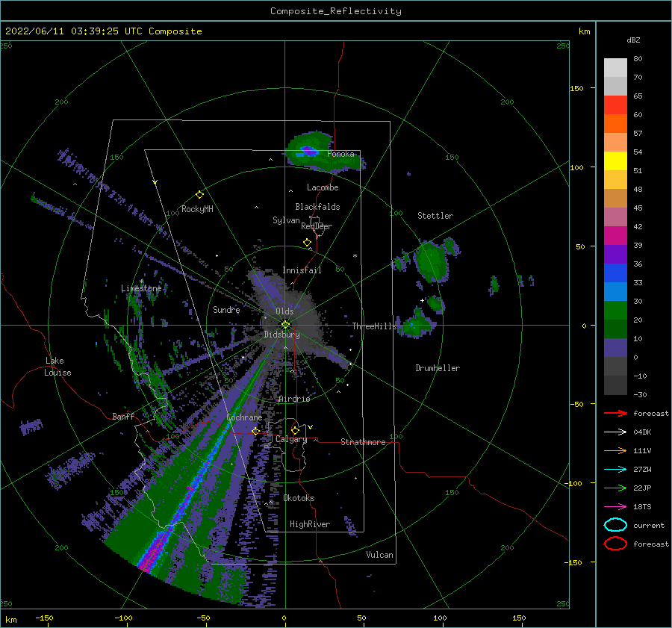Click the Calgary city label

click(291, 439)
